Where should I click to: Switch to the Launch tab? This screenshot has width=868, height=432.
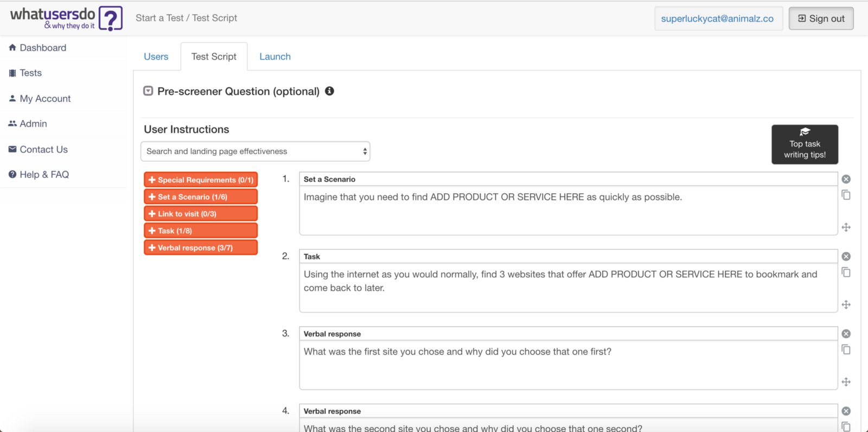(275, 56)
